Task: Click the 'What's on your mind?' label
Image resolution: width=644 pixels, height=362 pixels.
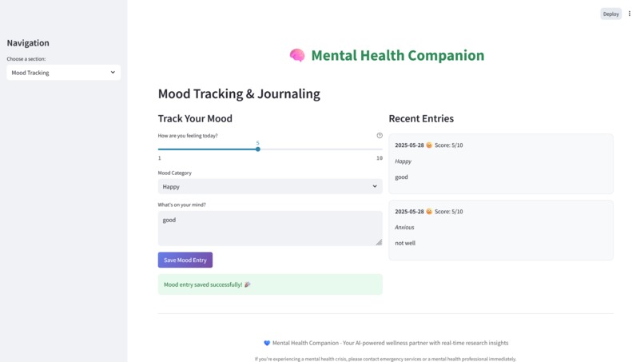Action: point(182,205)
